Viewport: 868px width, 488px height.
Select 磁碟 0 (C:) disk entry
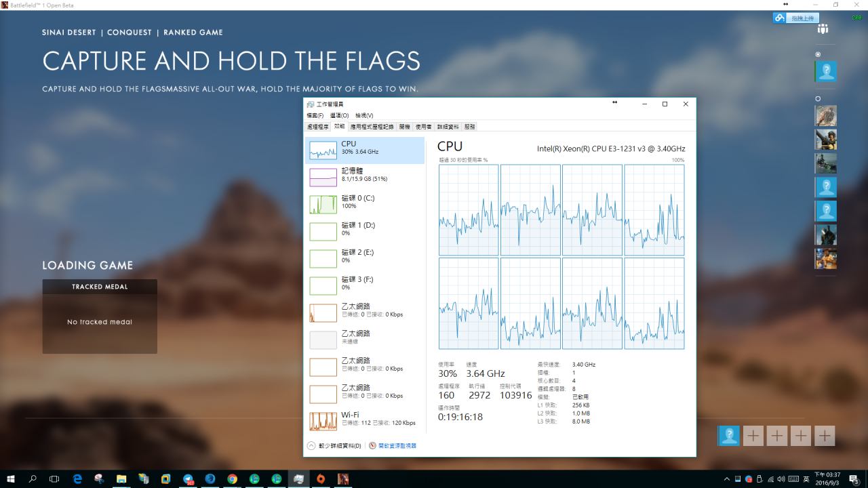[x=365, y=205]
